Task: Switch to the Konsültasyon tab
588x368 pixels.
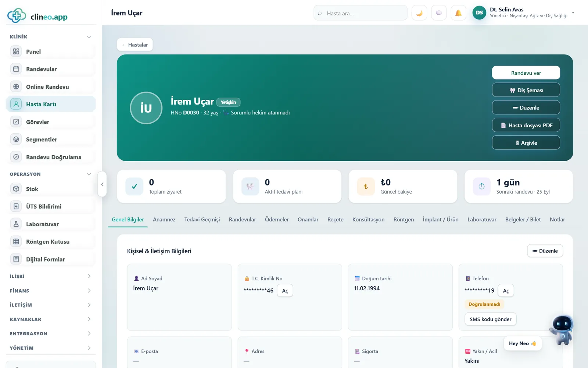Action: point(369,219)
